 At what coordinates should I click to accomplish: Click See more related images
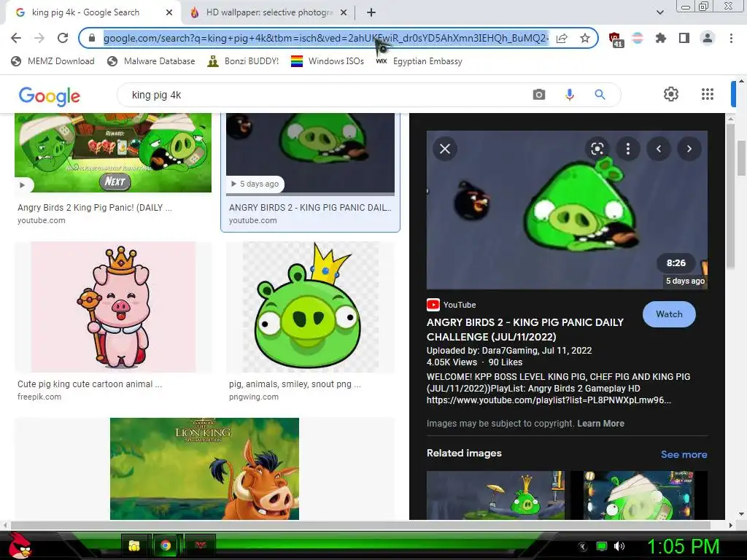(684, 454)
